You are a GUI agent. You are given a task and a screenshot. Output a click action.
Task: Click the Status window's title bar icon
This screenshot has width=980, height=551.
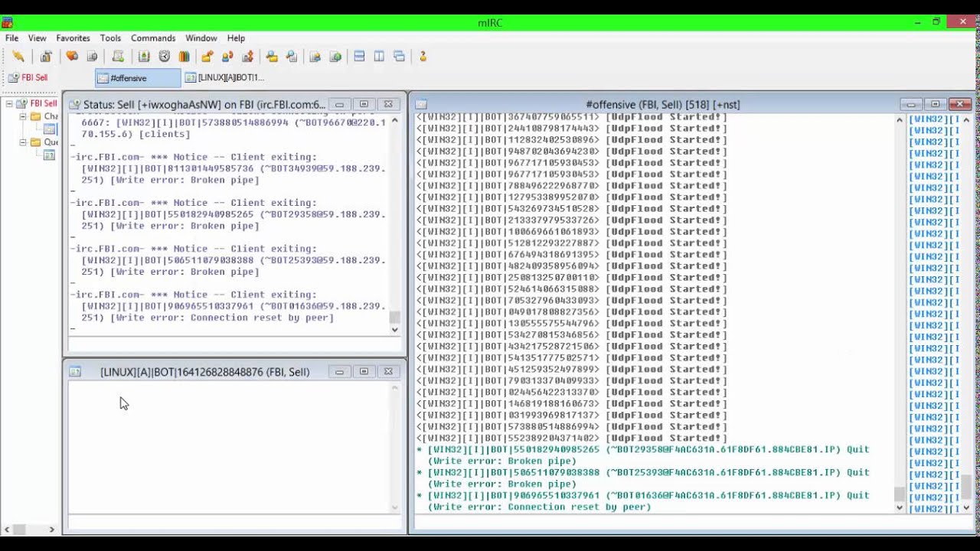click(75, 104)
